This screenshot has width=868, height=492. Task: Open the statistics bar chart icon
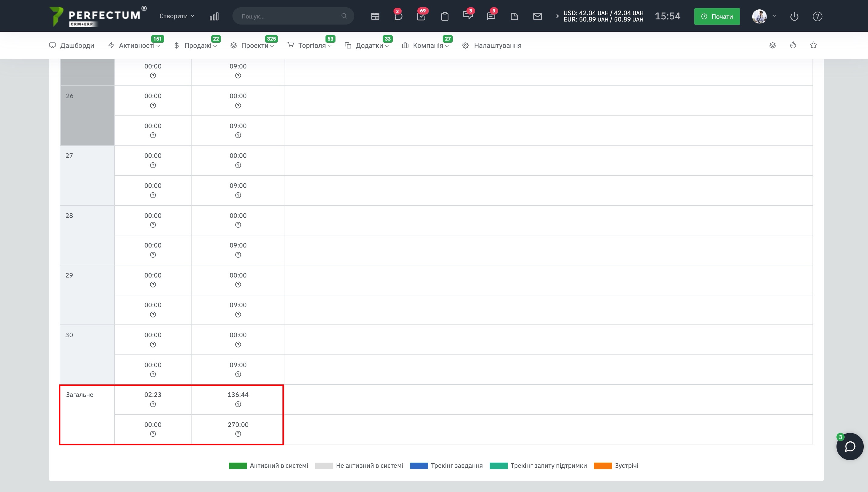click(214, 16)
